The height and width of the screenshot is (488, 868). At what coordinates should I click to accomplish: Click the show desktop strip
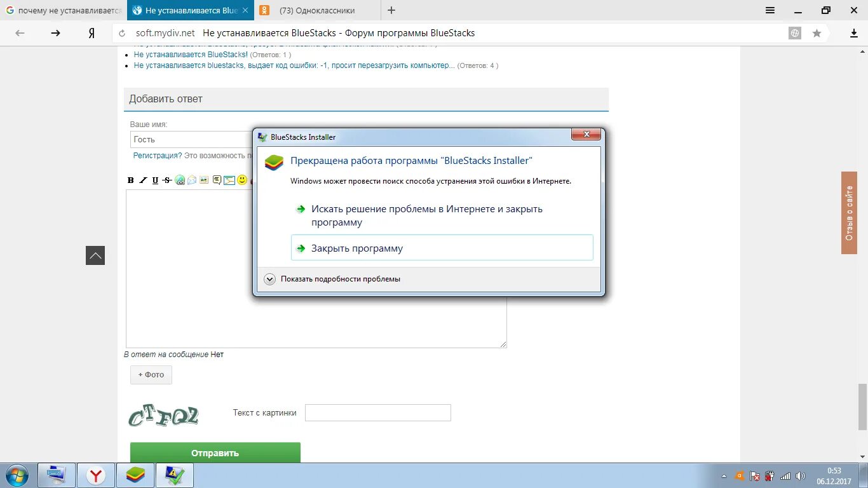point(864,475)
